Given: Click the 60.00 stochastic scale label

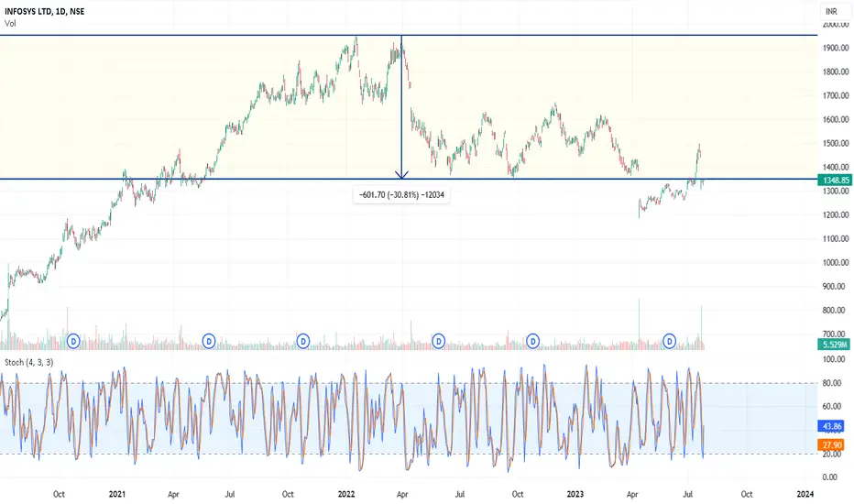Looking at the screenshot, I should 834,407.
